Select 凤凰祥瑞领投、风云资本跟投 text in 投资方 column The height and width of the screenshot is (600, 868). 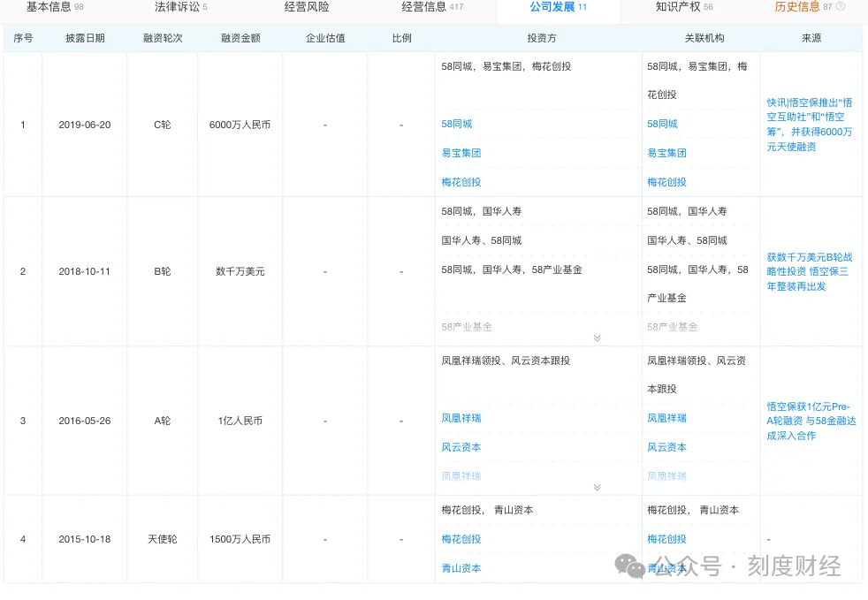[506, 361]
